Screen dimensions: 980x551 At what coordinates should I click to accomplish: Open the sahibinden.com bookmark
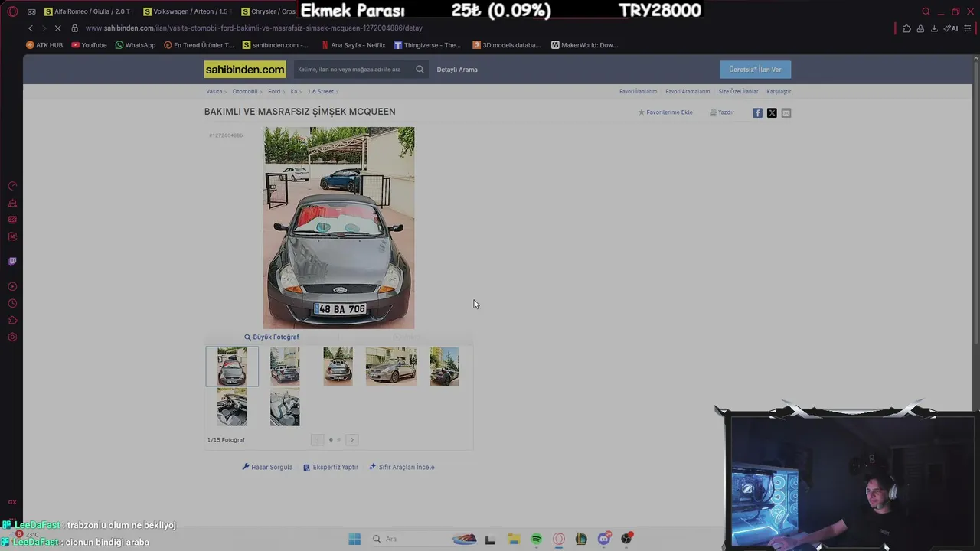pos(276,45)
